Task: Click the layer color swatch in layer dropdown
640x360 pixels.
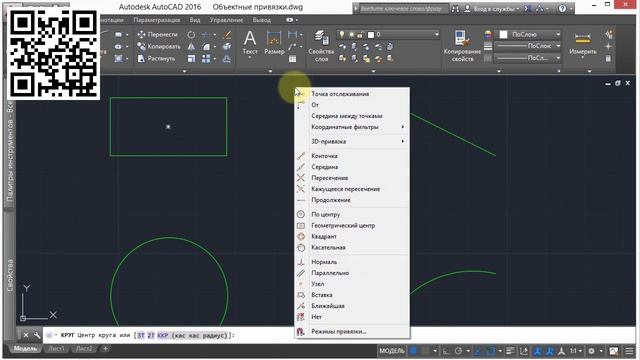Action: (x=371, y=35)
